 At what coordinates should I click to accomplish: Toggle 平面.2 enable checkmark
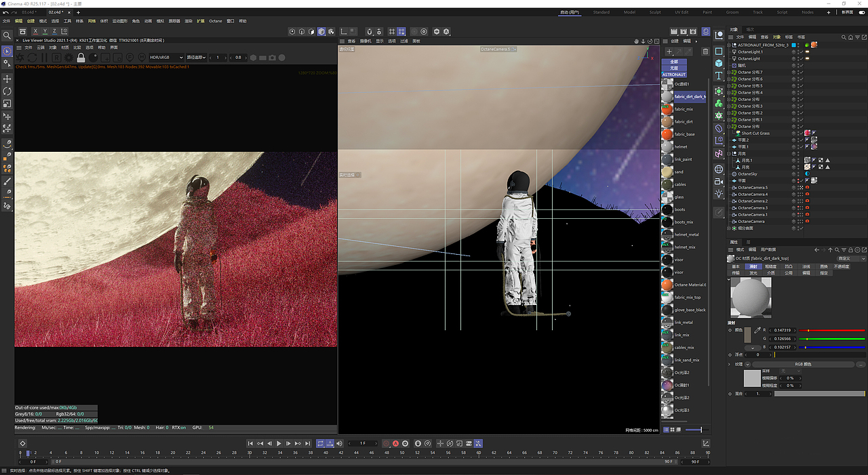click(x=801, y=140)
